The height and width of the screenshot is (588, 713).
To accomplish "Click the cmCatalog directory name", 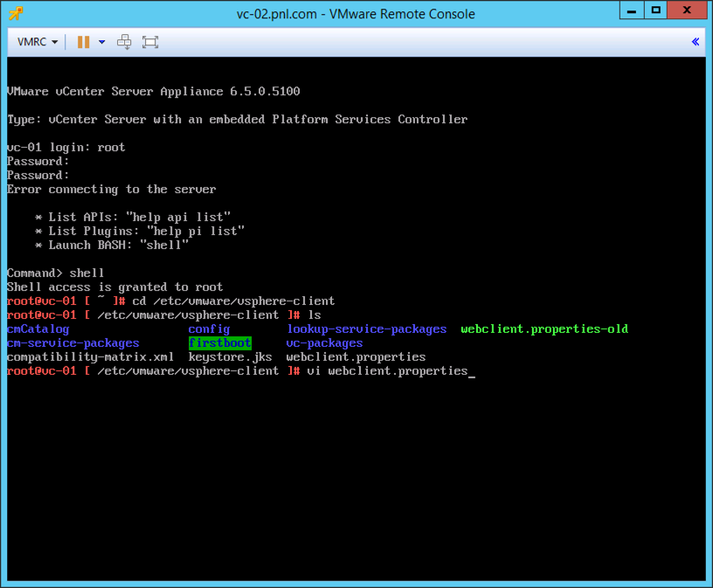I will click(x=38, y=329).
